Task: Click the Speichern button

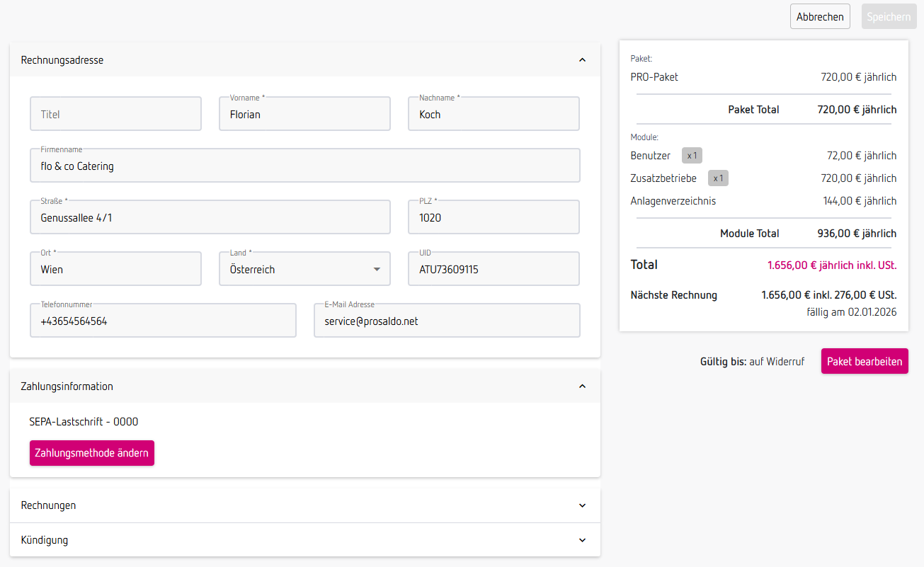Action: tap(889, 16)
